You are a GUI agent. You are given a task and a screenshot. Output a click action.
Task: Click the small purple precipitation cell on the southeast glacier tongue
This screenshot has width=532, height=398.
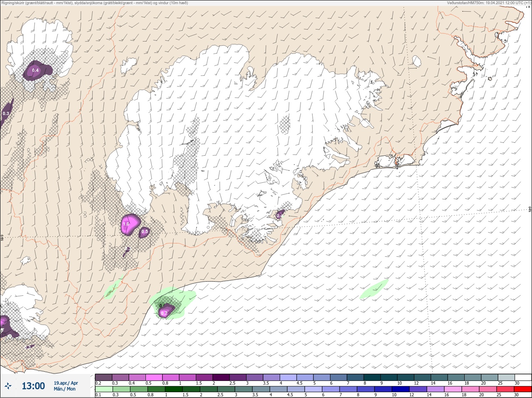pyautogui.click(x=280, y=214)
